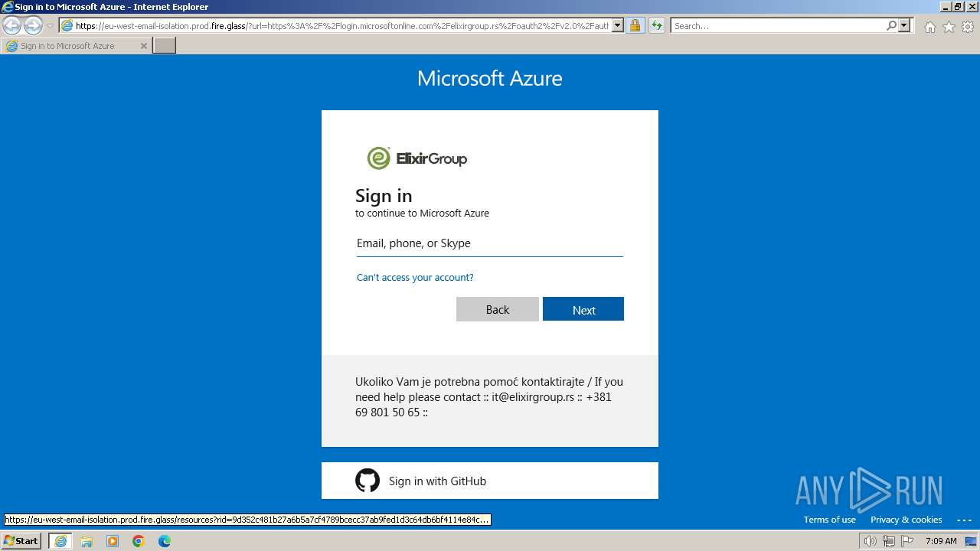Launch Chrome from the taskbar

139,541
